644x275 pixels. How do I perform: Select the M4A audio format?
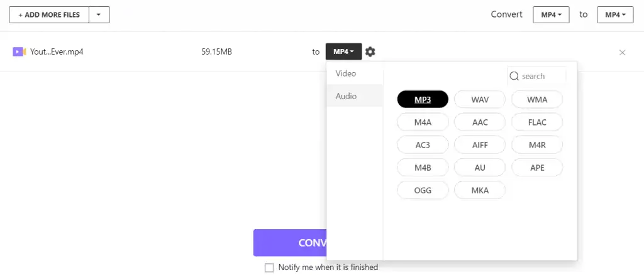[x=423, y=122]
